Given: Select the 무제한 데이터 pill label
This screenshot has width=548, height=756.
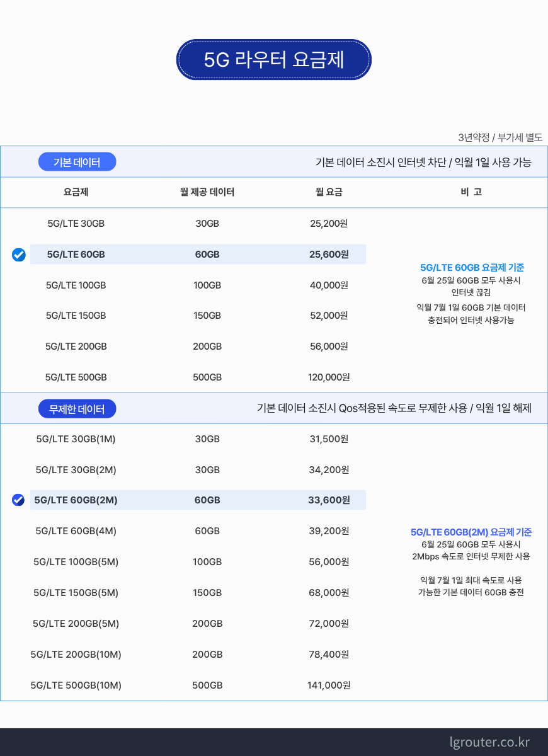Looking at the screenshot, I should (x=77, y=409).
